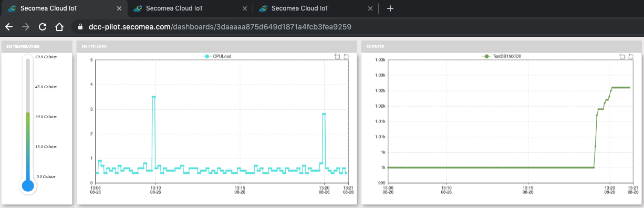The height and width of the screenshot is (208, 644).
Task: Reset zoom on the Counter chart
Action: 631,56
